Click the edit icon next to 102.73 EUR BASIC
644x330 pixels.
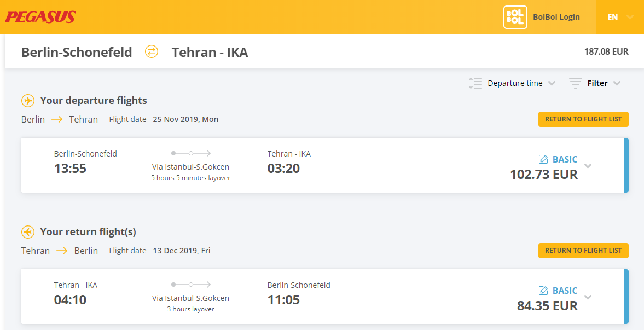[543, 159]
